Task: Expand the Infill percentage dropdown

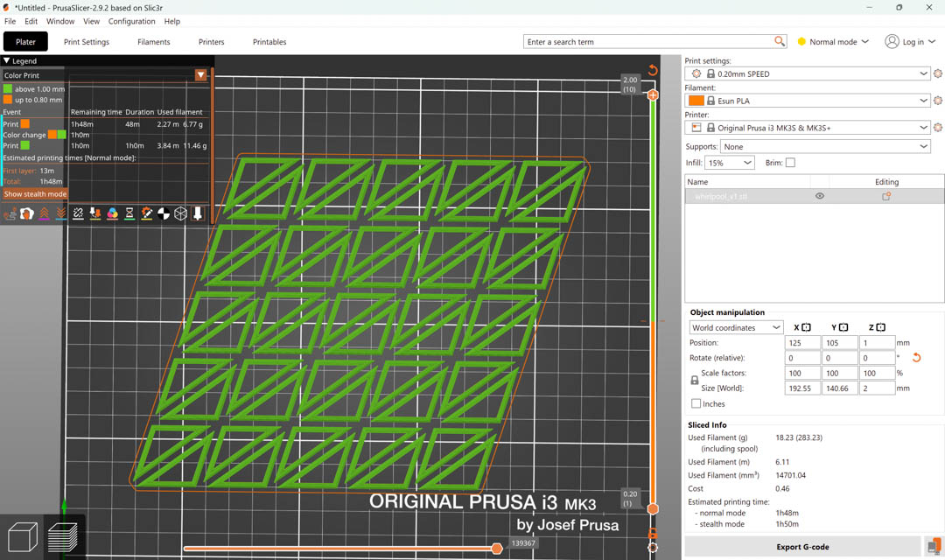Action: pos(730,163)
